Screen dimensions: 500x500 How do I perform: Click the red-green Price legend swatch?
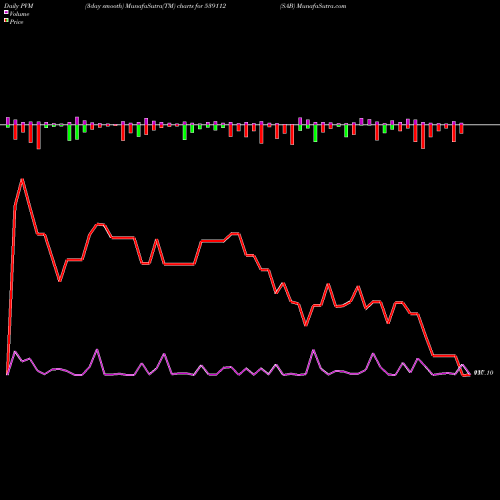[6, 21]
